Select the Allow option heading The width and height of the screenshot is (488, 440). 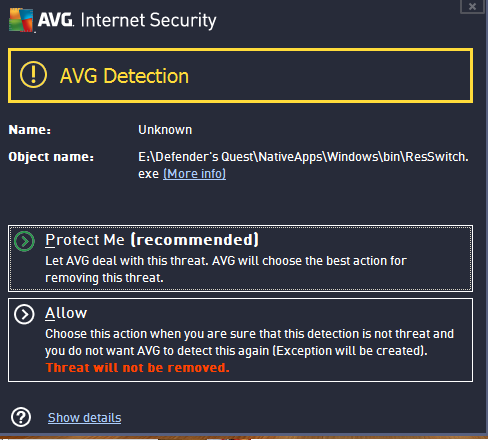(66, 313)
